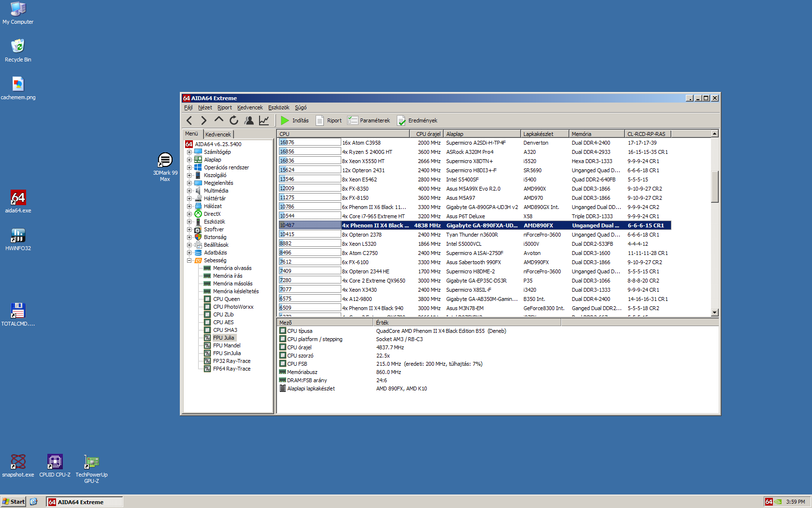This screenshot has height=508, width=812.
Task: Select the CPU PhotoWorxx benchmark
Action: pos(233,307)
